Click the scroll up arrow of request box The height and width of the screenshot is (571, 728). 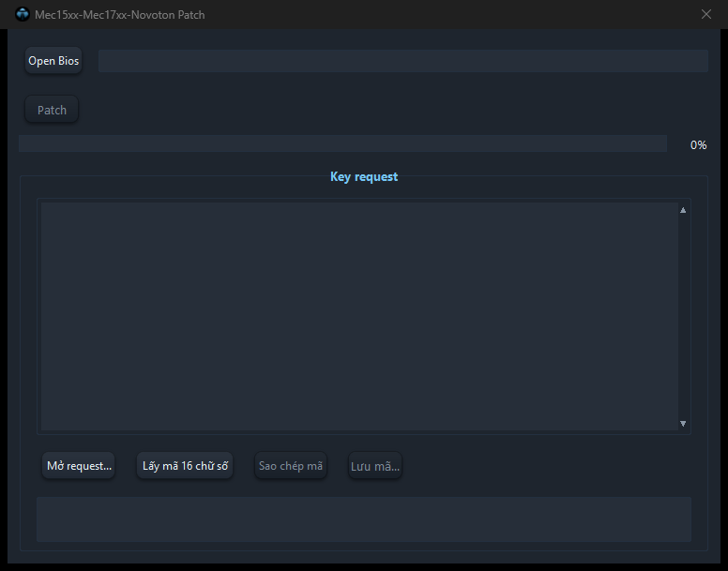click(683, 210)
